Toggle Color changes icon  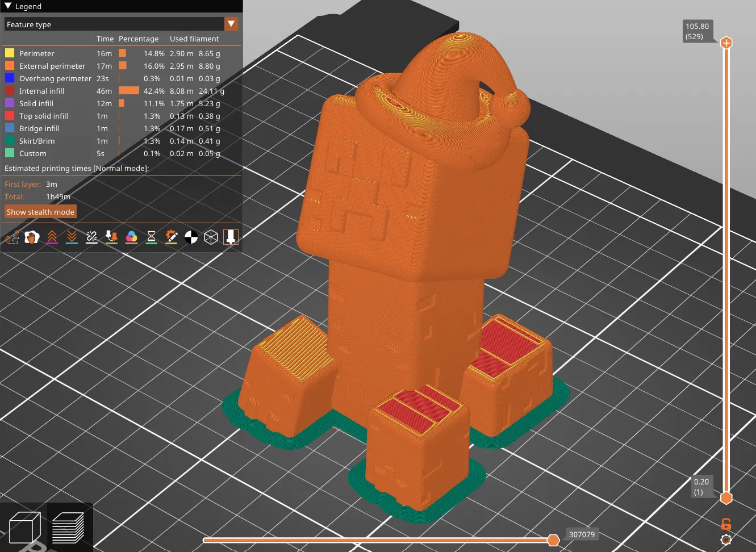132,237
